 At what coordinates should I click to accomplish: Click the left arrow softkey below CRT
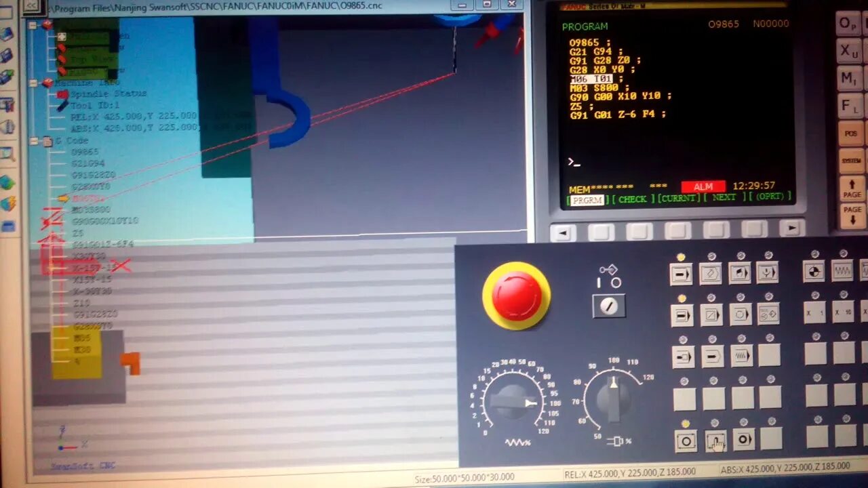point(562,232)
